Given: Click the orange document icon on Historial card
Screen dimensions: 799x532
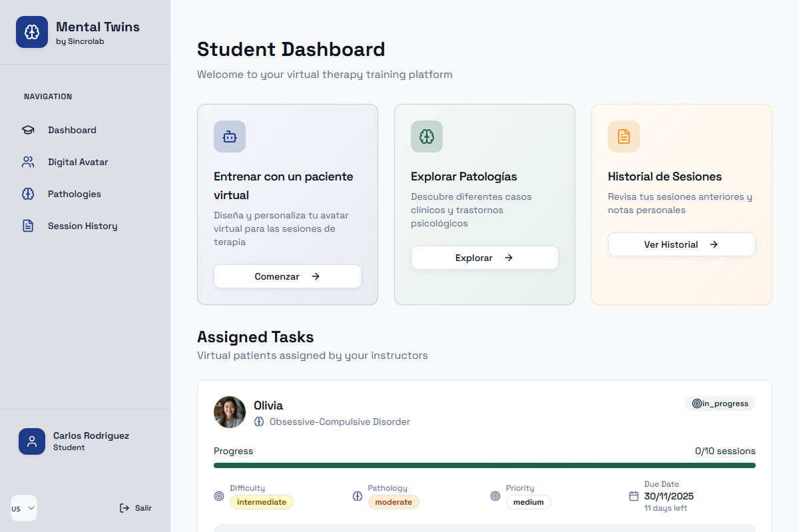Looking at the screenshot, I should [x=624, y=136].
